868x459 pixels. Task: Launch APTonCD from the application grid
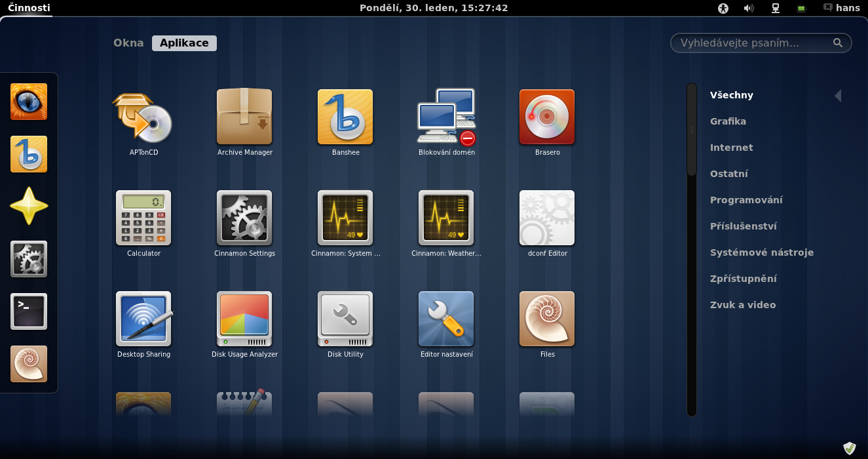coord(143,123)
